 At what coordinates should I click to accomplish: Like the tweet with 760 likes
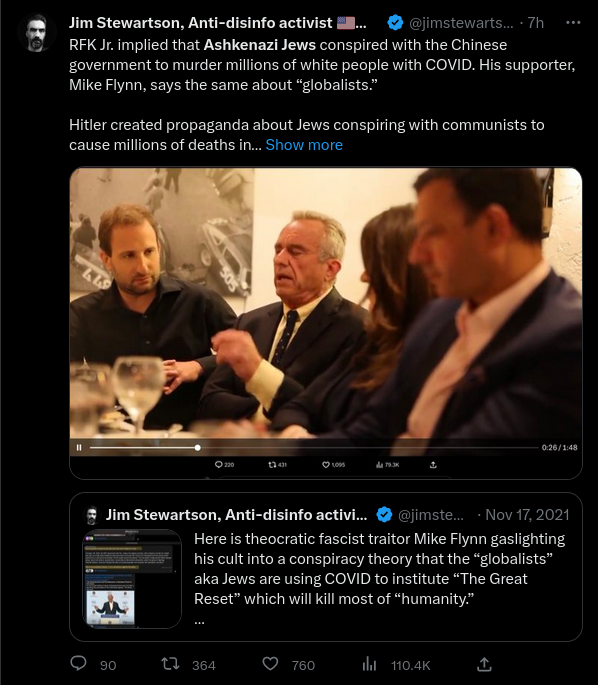click(270, 664)
